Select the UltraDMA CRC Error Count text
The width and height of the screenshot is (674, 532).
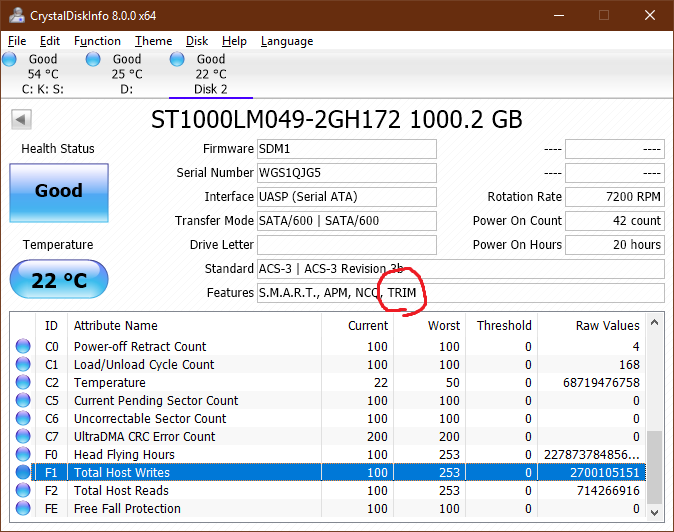point(144,437)
